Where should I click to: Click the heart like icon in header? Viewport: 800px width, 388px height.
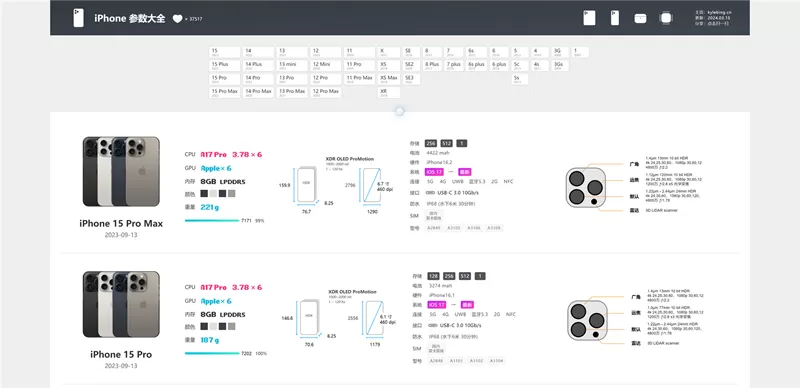tap(177, 19)
